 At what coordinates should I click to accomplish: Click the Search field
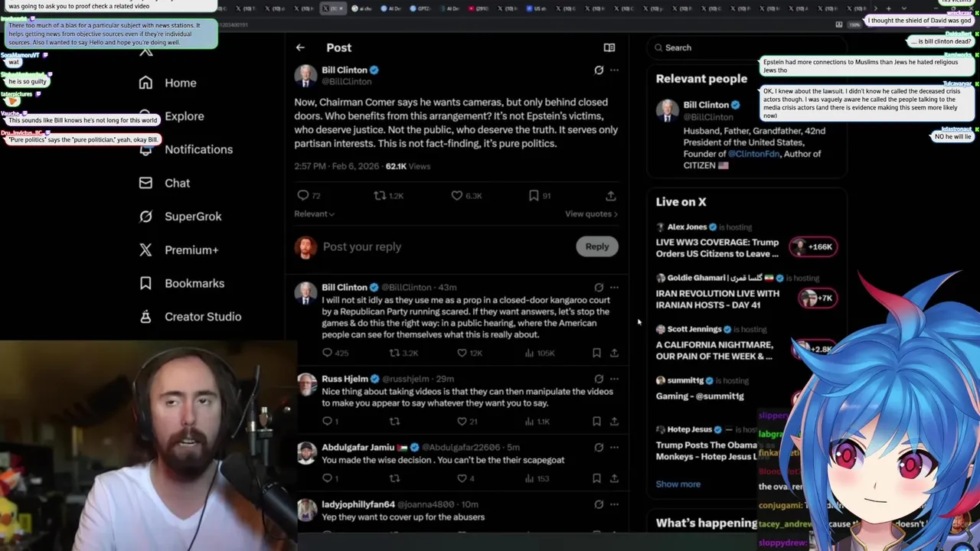coord(746,47)
